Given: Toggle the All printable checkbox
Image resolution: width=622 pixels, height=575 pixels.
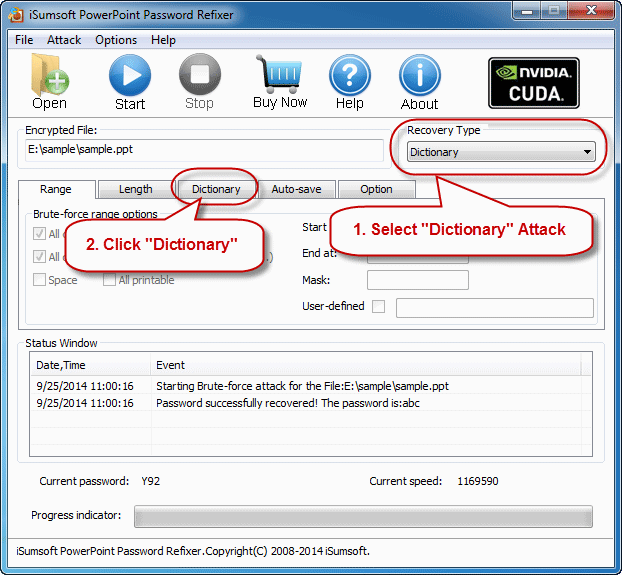Looking at the screenshot, I should 109,280.
